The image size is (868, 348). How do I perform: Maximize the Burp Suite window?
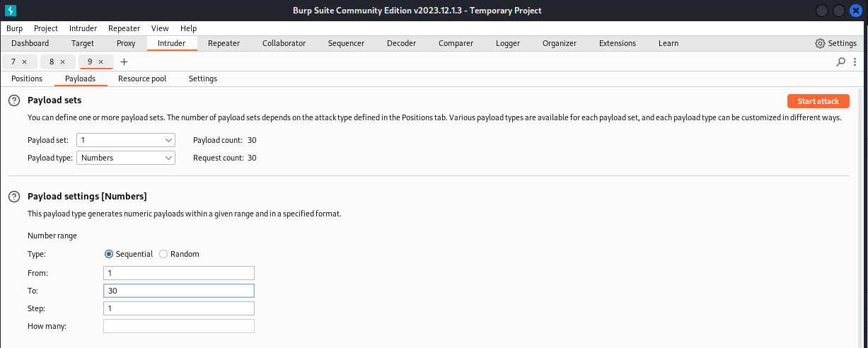[839, 11]
